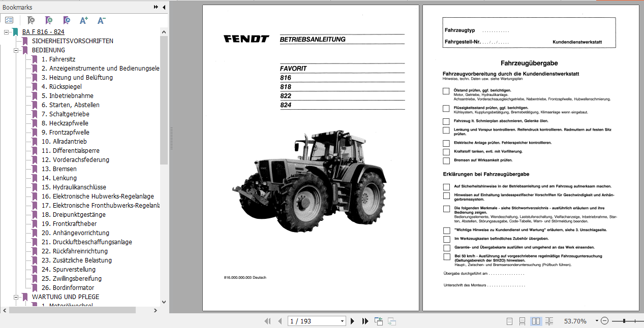The image size is (644, 328).
Task: Go to bookmark 24. Spurverstellung
Action: pyautogui.click(x=69, y=270)
